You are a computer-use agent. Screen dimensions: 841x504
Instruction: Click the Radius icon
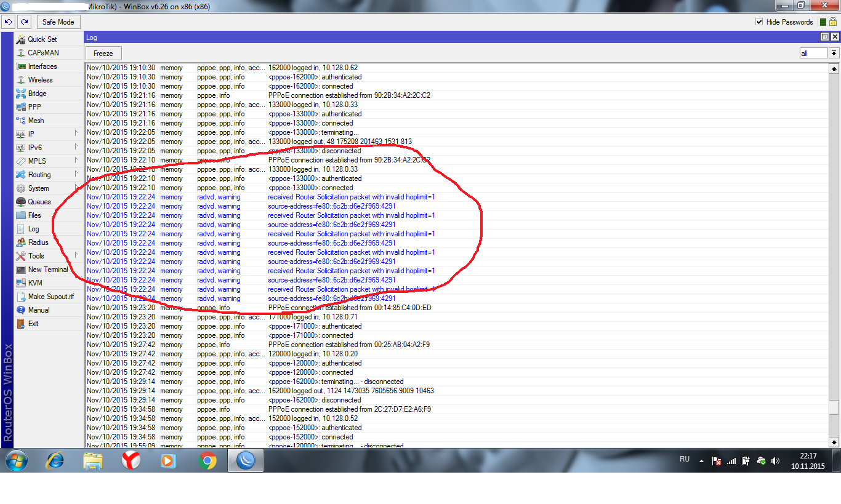click(x=21, y=242)
